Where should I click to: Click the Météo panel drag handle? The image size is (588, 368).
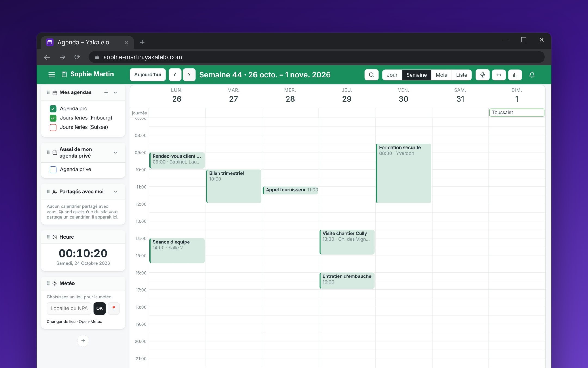(x=48, y=283)
